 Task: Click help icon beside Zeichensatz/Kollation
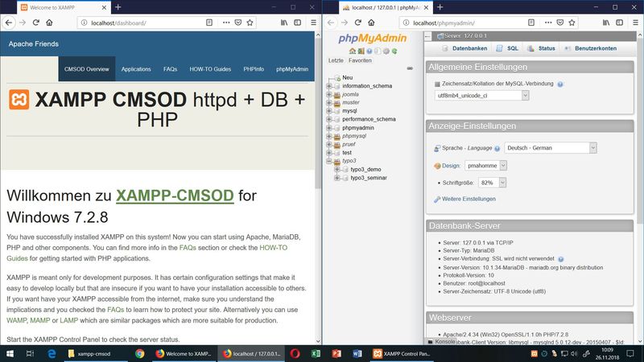click(x=560, y=84)
